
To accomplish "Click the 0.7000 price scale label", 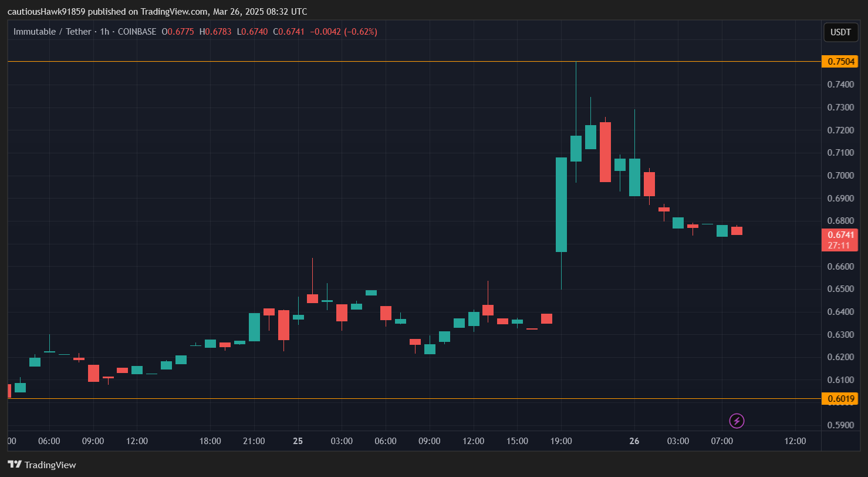I will click(x=840, y=176).
